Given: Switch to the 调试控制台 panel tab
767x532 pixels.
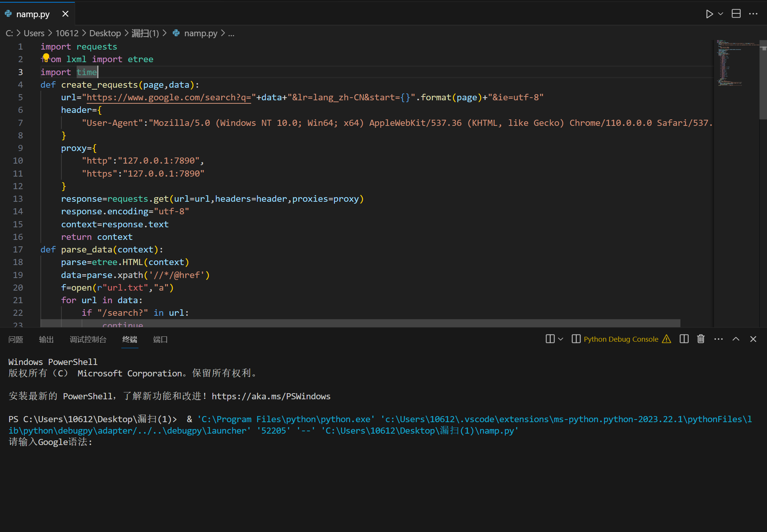Looking at the screenshot, I should pos(88,339).
